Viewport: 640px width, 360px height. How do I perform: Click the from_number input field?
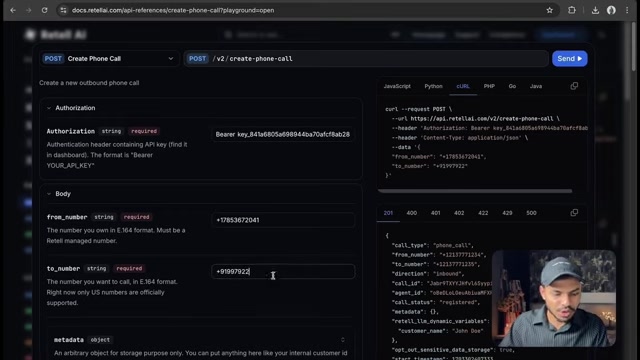283,220
